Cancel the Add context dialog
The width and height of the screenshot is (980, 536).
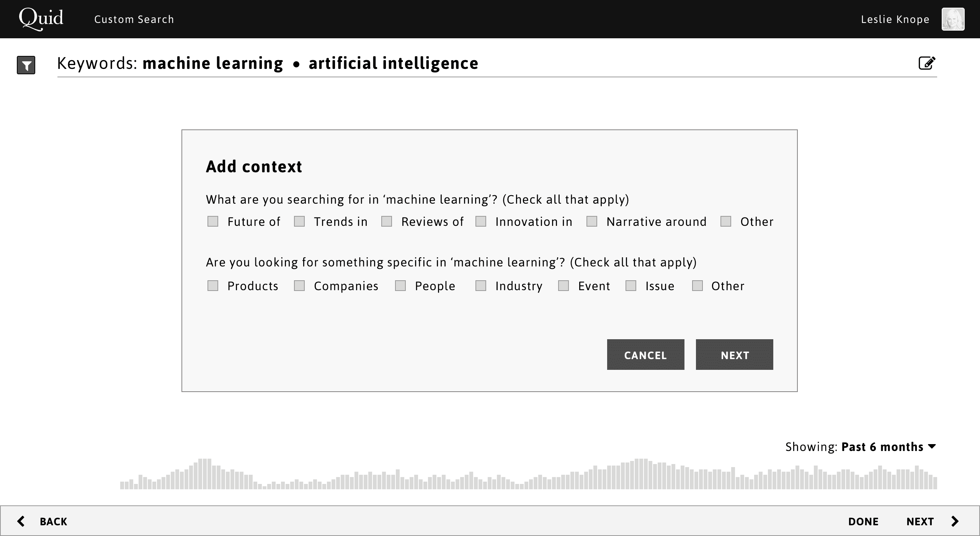645,355
